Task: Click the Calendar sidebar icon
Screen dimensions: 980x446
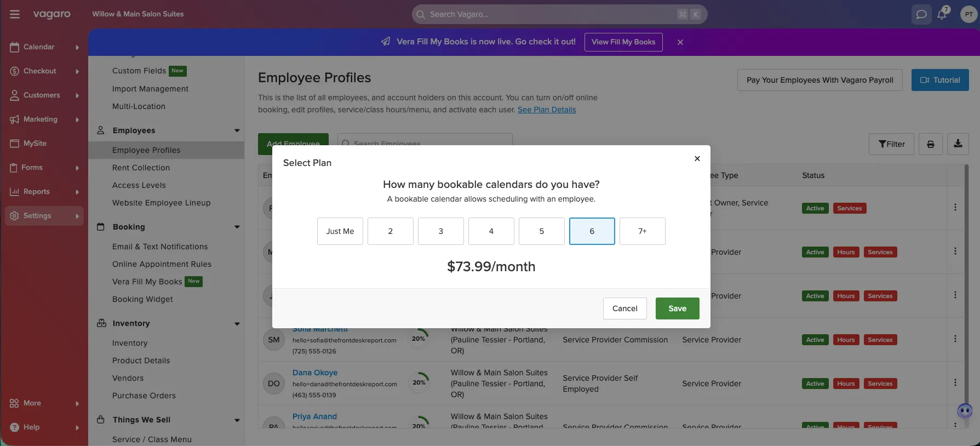Action: click(x=15, y=47)
